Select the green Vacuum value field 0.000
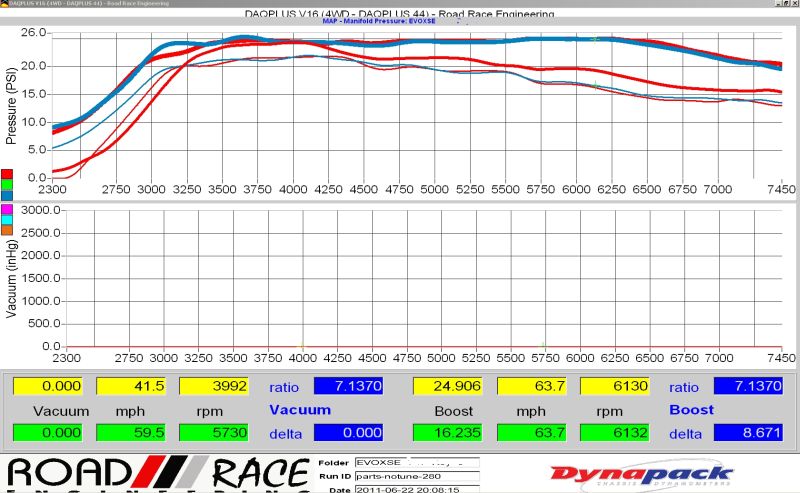The height and width of the screenshot is (493, 800). point(47,433)
